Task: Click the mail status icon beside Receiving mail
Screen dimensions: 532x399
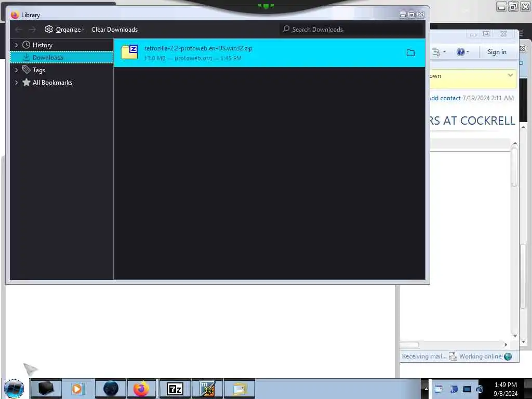Action: (453, 356)
